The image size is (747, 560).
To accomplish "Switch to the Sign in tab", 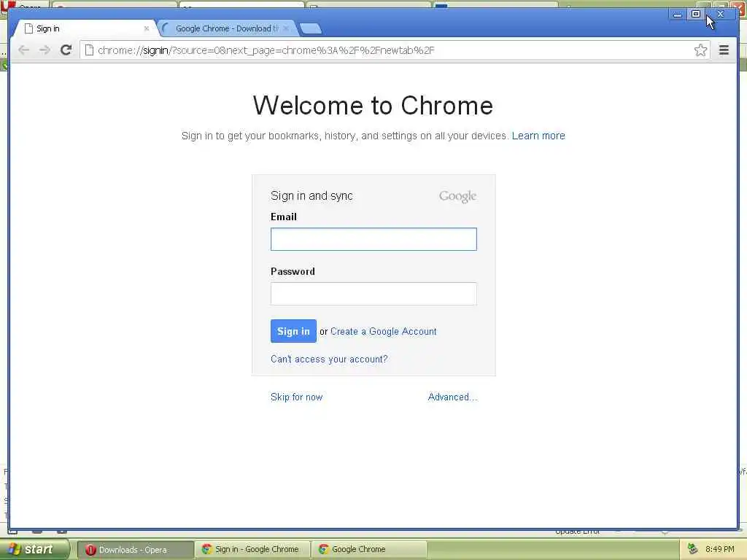I will click(x=86, y=28).
